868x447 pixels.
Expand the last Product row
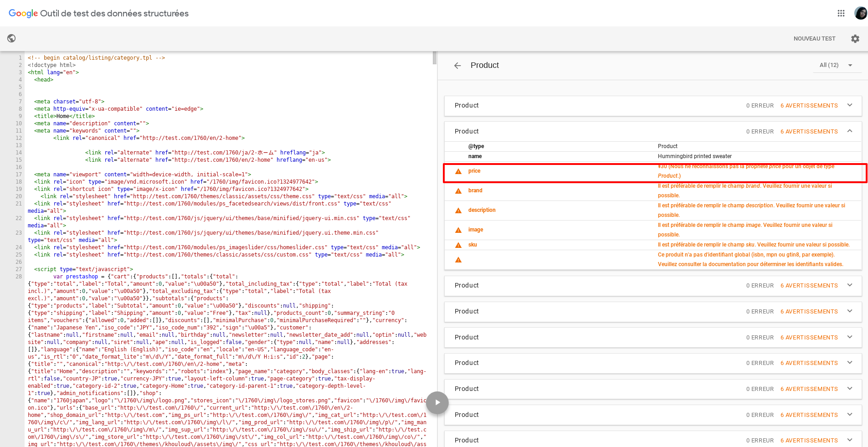tap(849, 440)
